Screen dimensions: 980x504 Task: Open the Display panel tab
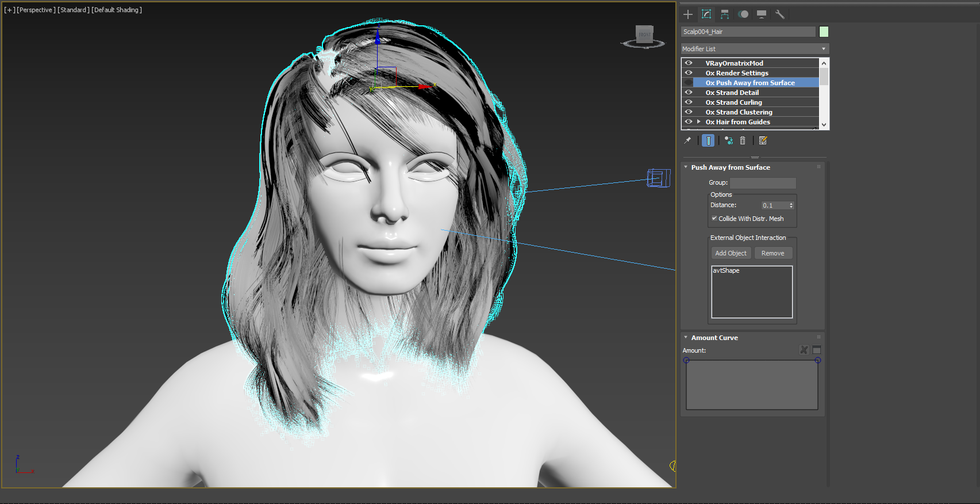point(762,14)
